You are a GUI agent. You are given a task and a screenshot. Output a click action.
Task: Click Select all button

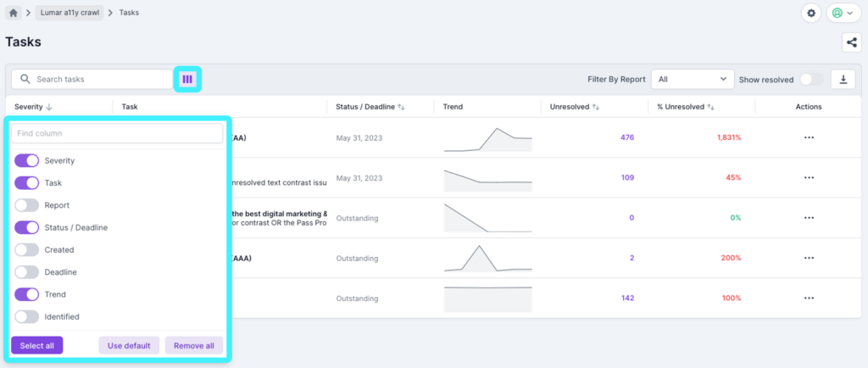click(37, 345)
